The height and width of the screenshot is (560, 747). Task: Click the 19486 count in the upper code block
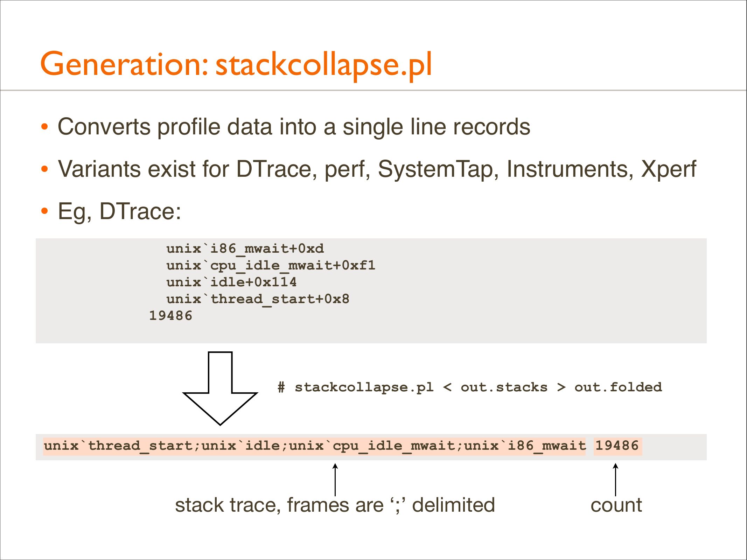pyautogui.click(x=171, y=316)
